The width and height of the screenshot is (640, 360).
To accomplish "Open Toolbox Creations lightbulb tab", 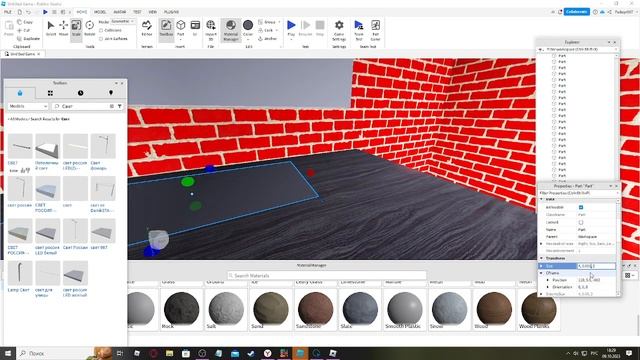I will tap(111, 93).
